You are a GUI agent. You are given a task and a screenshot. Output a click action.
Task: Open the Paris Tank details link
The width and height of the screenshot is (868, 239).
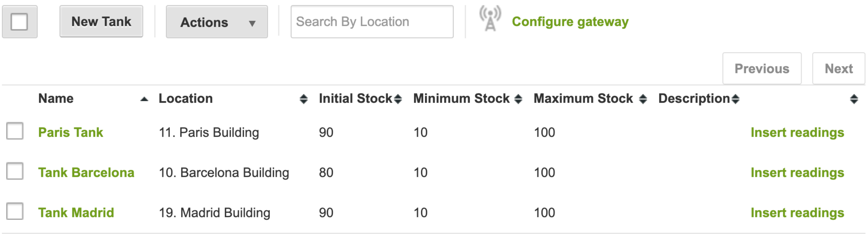click(70, 133)
